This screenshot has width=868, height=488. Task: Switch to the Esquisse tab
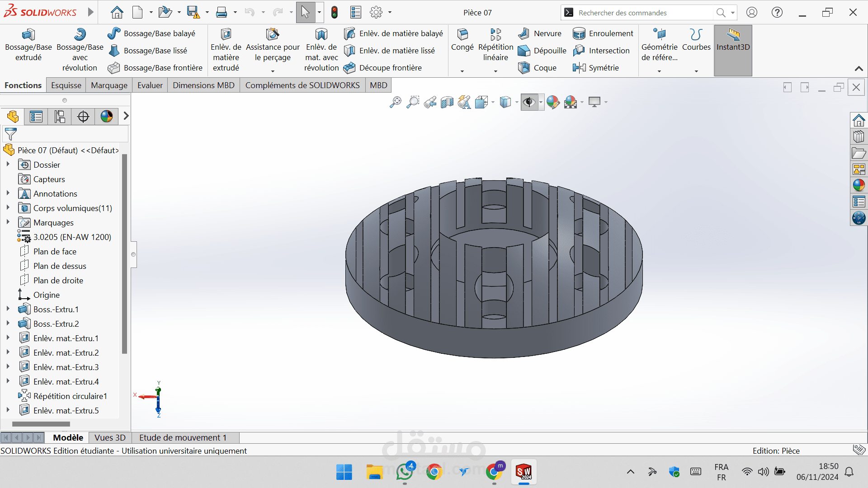tap(66, 85)
